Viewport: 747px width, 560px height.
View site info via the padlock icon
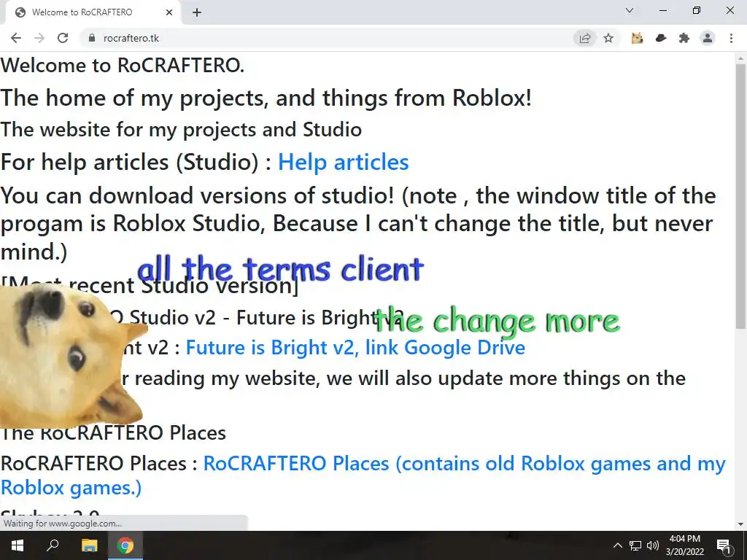(x=92, y=38)
